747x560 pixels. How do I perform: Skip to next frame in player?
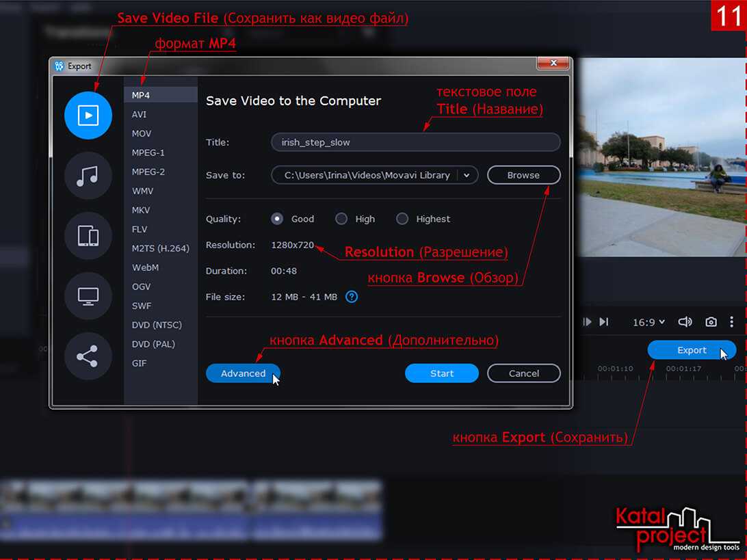coord(603,322)
